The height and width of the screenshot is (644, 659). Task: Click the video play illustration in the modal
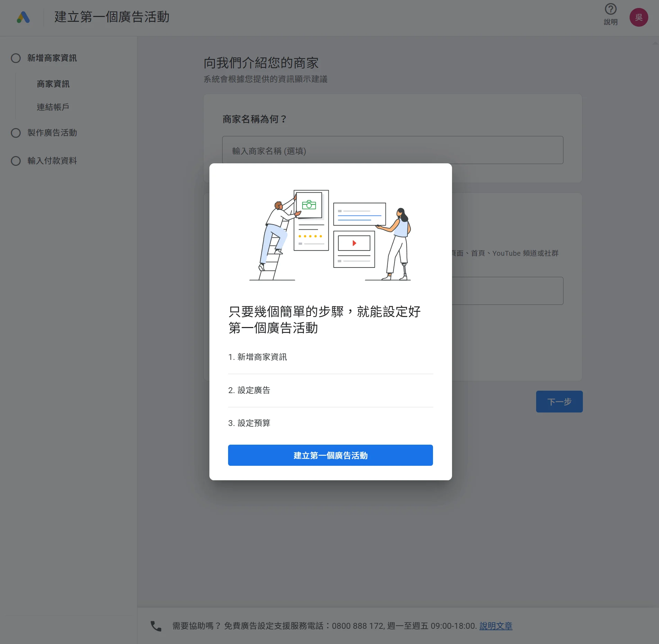[x=354, y=243]
